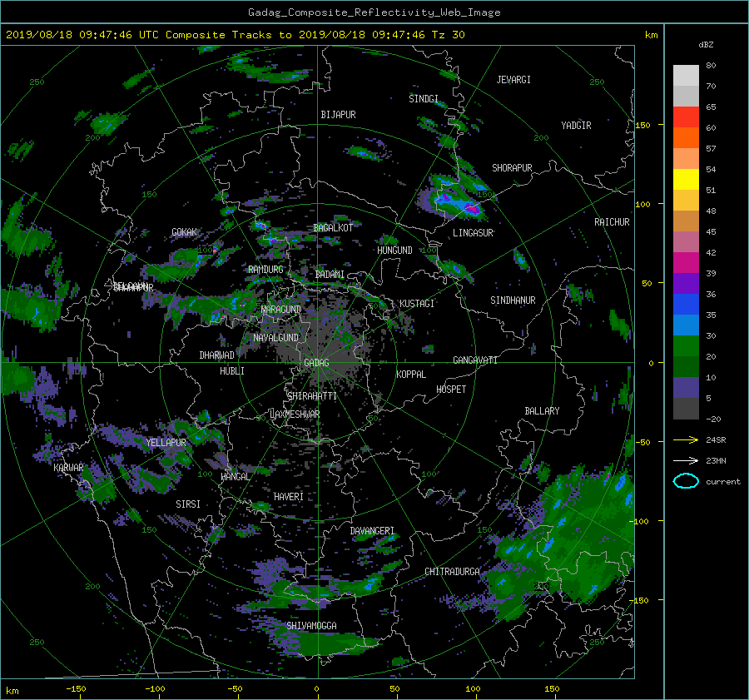Select the YADGIR label

click(x=576, y=126)
